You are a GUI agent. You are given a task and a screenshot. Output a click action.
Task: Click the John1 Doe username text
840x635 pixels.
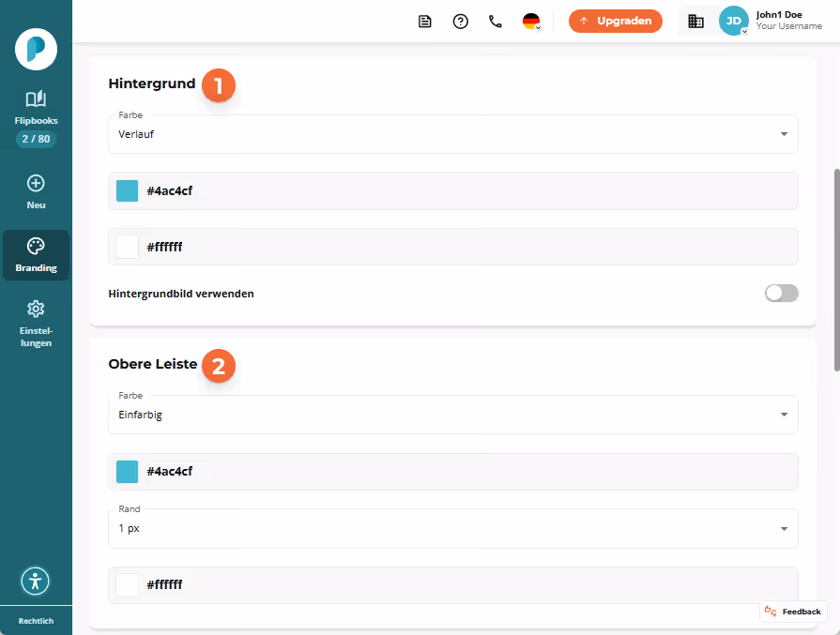click(779, 14)
